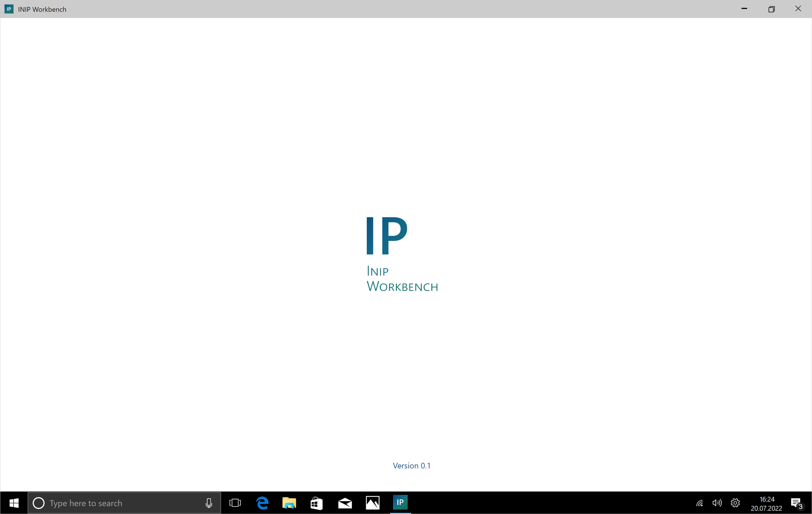Open File Explorer from the taskbar
Screen dimensions: 812x514
point(289,503)
